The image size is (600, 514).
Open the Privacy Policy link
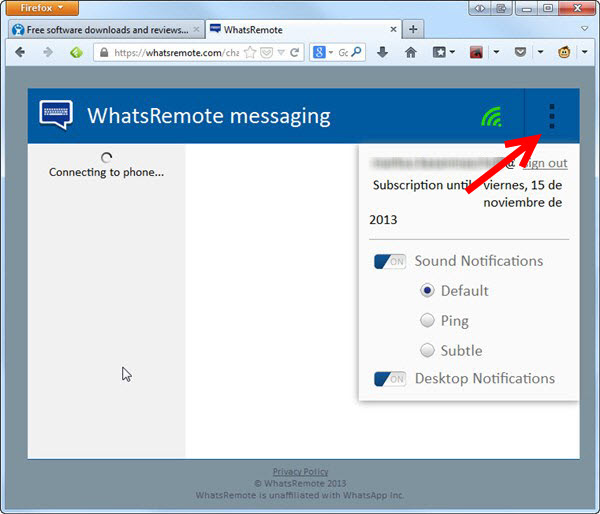click(300, 471)
